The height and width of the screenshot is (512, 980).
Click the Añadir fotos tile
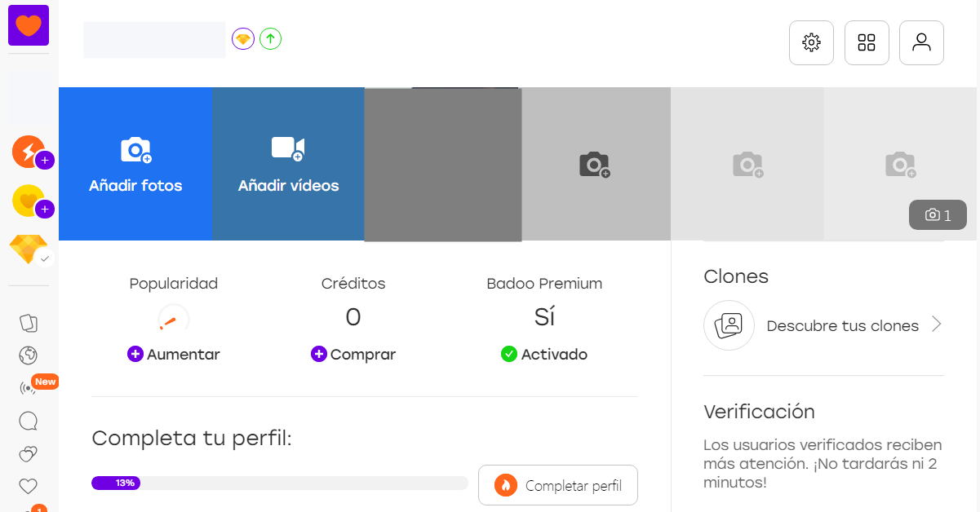click(x=135, y=164)
